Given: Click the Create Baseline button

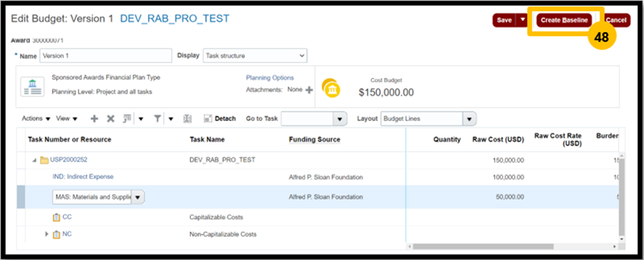Looking at the screenshot, I should pyautogui.click(x=564, y=20).
